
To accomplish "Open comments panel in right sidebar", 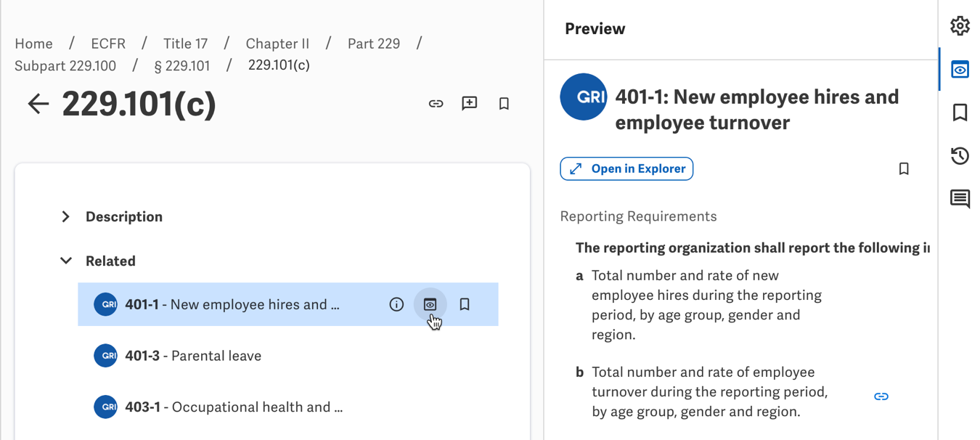I will click(960, 198).
